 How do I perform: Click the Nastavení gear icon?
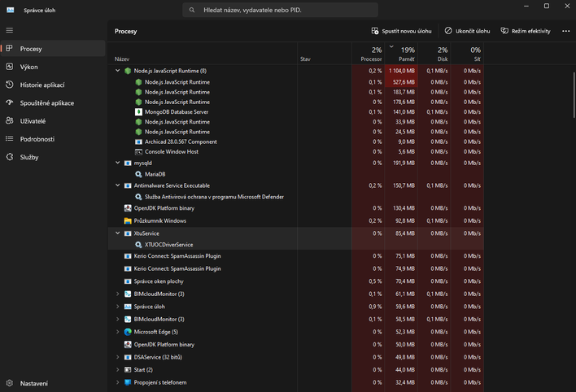point(10,383)
